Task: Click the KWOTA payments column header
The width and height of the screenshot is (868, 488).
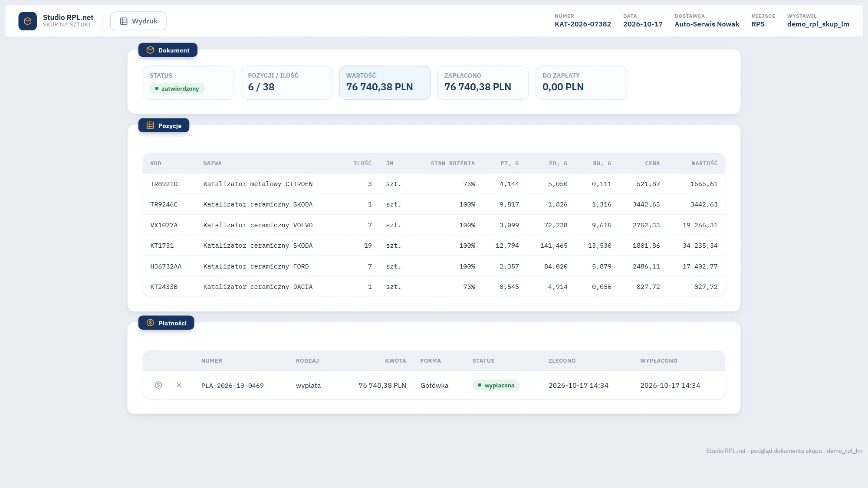Action: coord(395,361)
